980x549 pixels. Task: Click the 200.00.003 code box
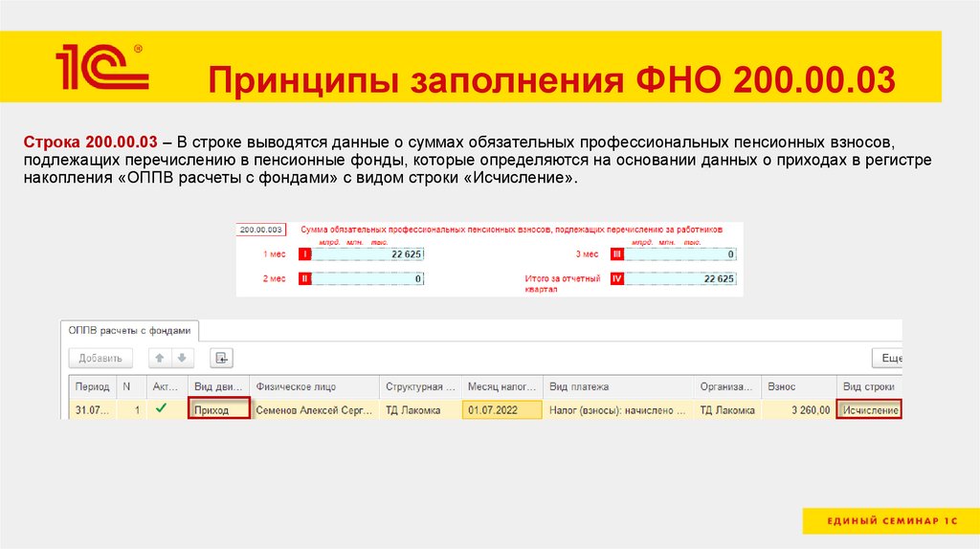[260, 230]
